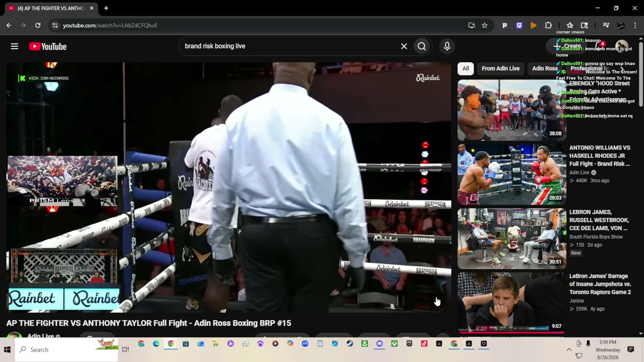The height and width of the screenshot is (362, 644).
Task: Open File Explorer from the taskbar
Action: (215, 344)
